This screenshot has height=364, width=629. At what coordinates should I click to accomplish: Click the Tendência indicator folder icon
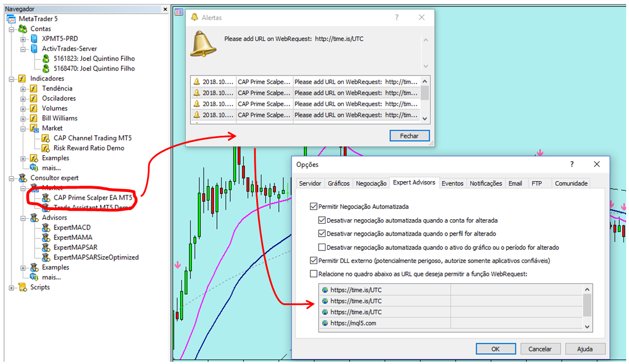coord(34,89)
